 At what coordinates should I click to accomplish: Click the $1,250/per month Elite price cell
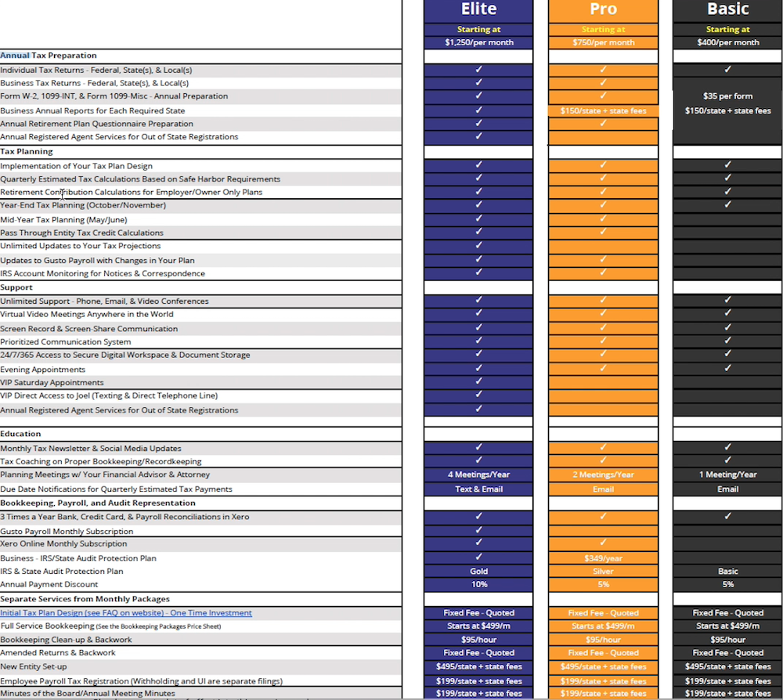(478, 42)
